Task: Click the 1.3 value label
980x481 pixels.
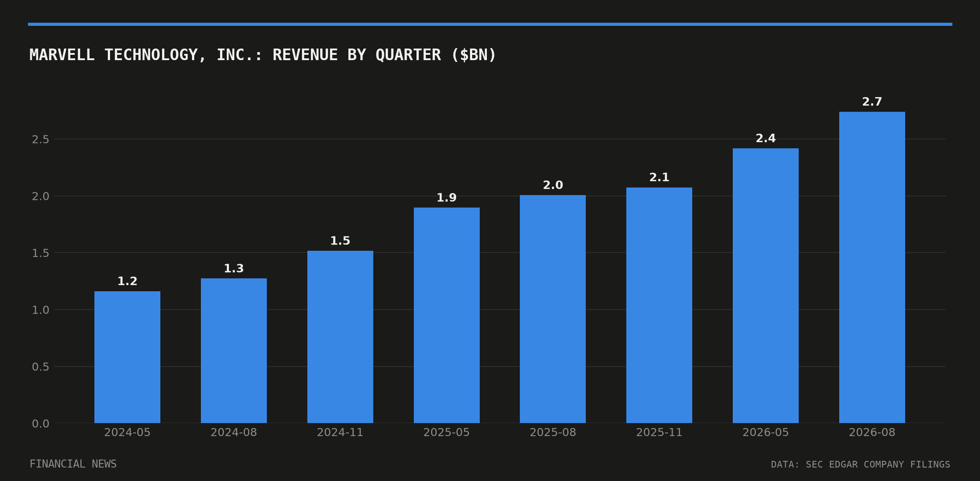Action: 234,269
